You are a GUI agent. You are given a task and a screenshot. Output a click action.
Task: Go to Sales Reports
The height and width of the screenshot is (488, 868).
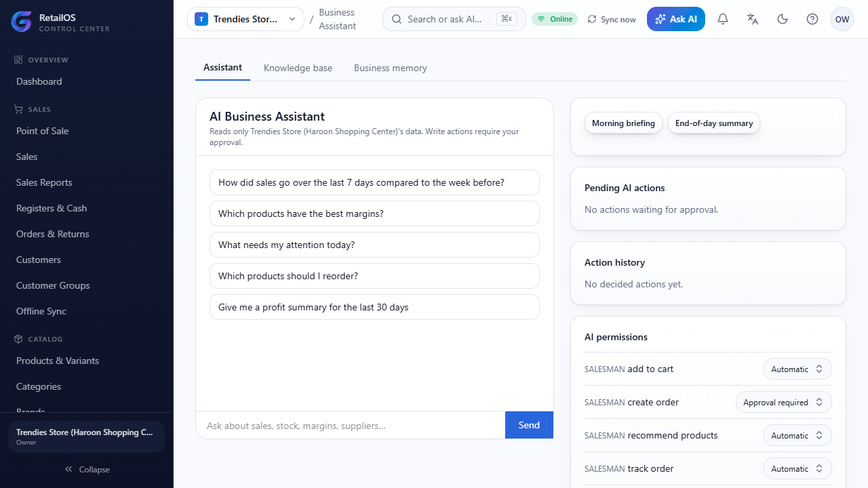point(87,182)
